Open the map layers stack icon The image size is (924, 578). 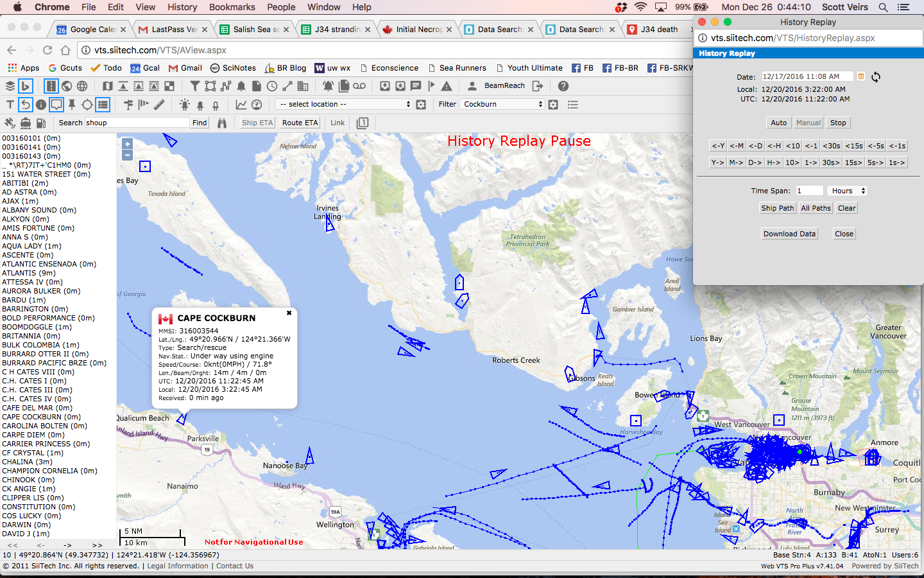(10, 86)
